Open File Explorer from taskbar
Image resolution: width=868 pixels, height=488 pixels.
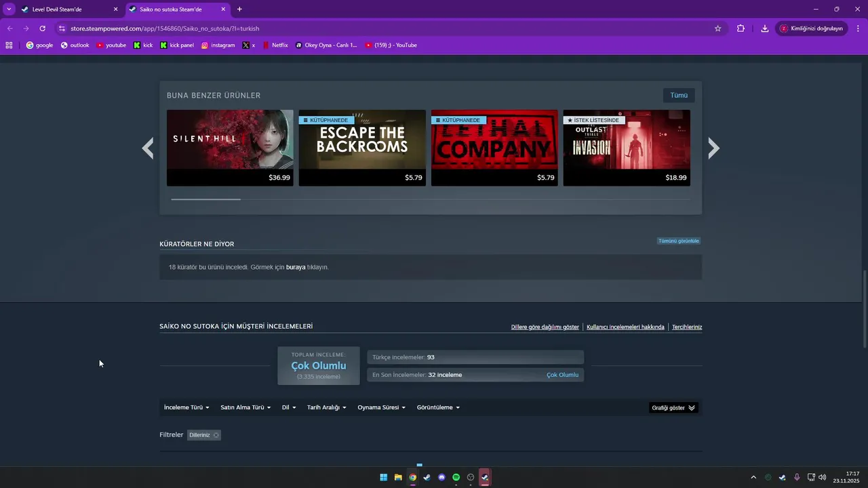pos(398,477)
